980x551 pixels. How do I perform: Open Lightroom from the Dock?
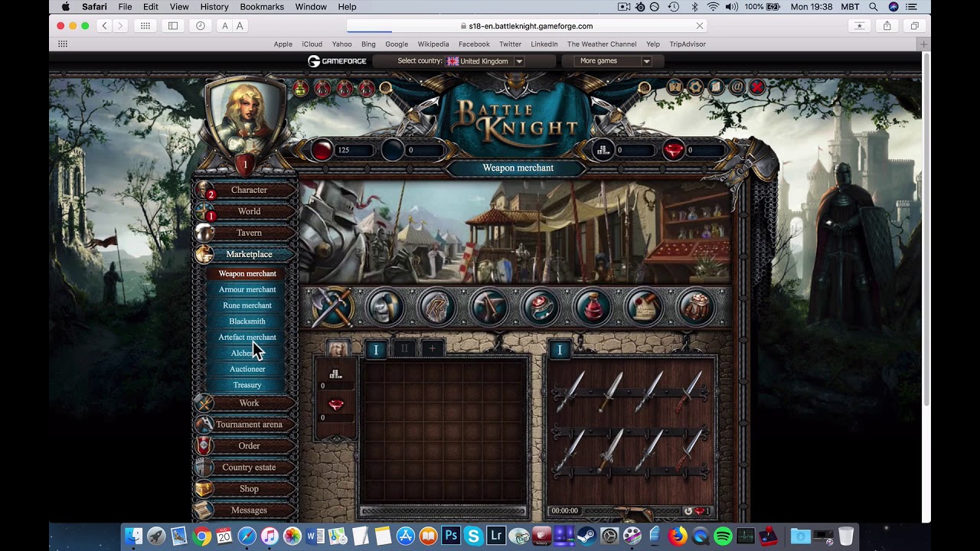tap(495, 536)
